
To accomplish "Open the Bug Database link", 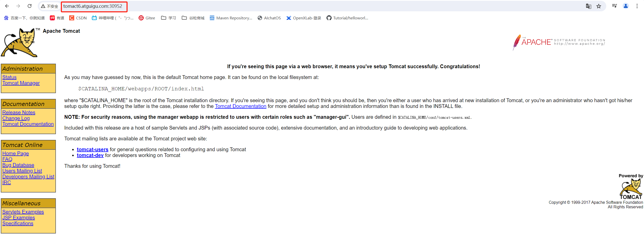I will (18, 165).
